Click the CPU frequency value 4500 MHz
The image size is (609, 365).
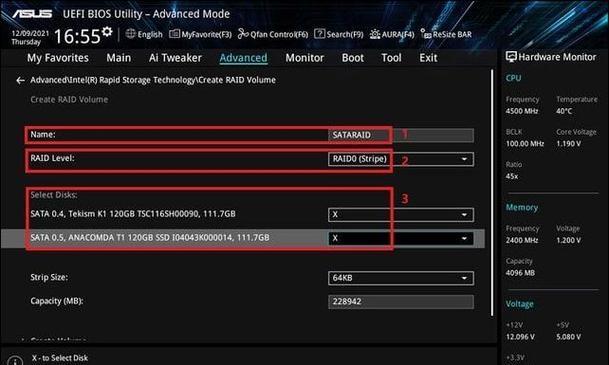[x=522, y=111]
